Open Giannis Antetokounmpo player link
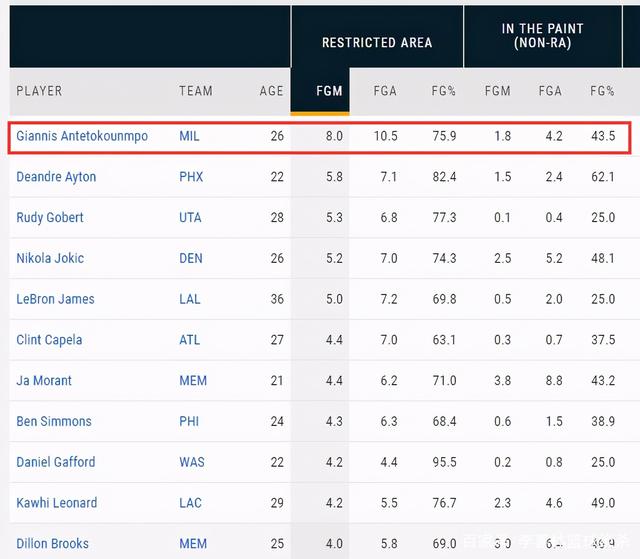Viewport: 640px width, 559px height. point(82,136)
